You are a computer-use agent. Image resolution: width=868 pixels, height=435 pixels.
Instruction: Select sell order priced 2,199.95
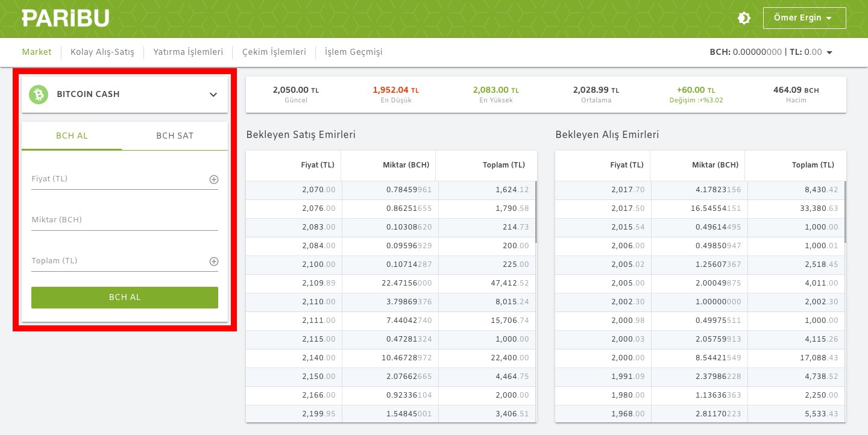(x=391, y=414)
